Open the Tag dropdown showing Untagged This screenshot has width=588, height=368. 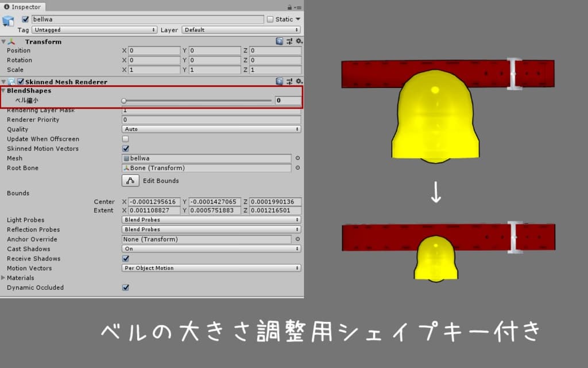coord(95,30)
